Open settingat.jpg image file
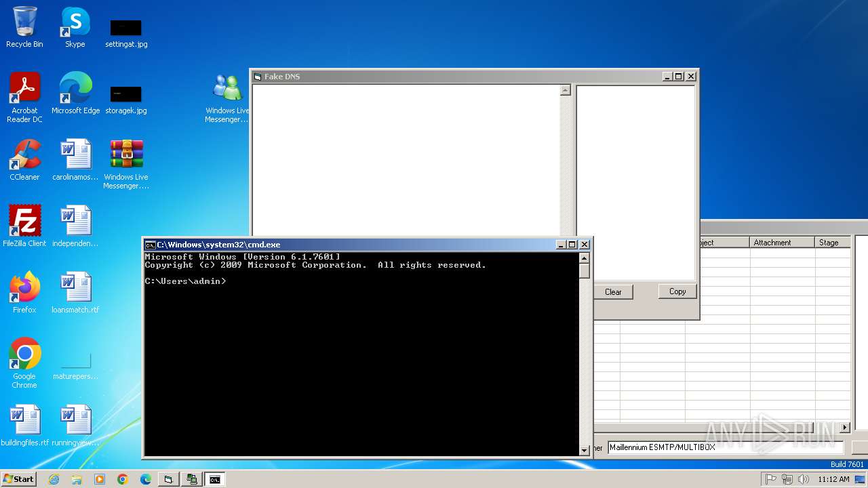The width and height of the screenshot is (868, 488). pos(126,33)
